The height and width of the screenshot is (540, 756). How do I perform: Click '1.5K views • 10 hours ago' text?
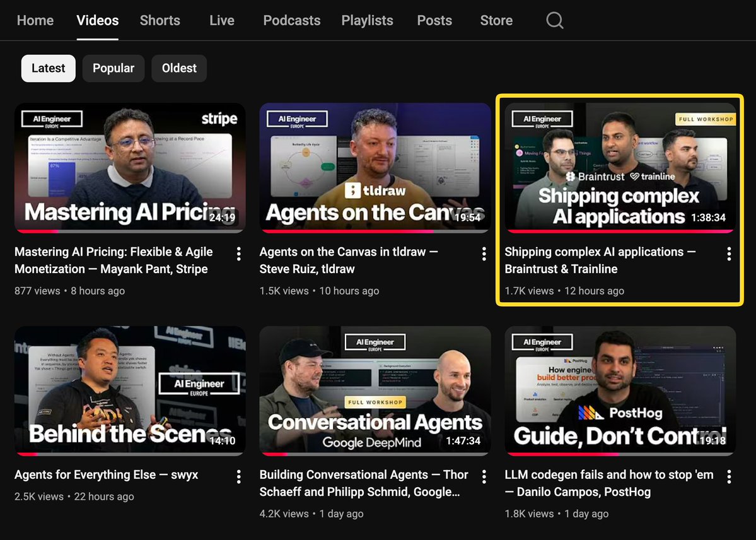[x=319, y=291]
